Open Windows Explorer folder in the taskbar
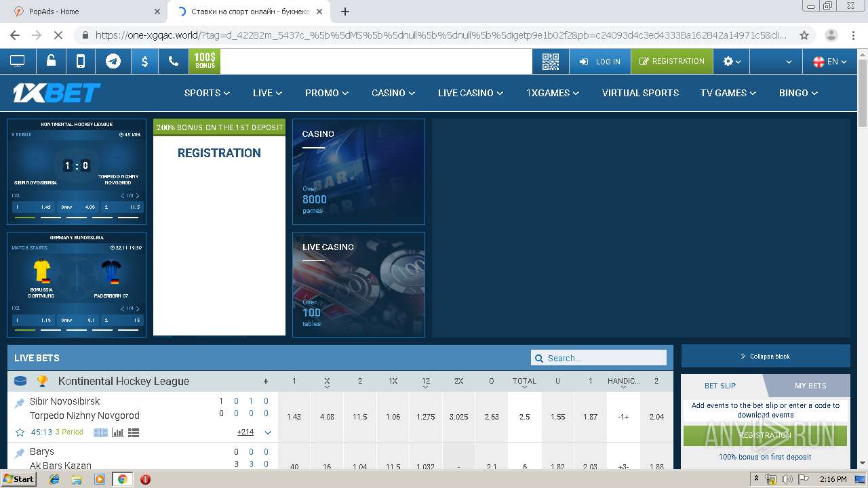Screen dimensions: 868x488 (x=77, y=479)
